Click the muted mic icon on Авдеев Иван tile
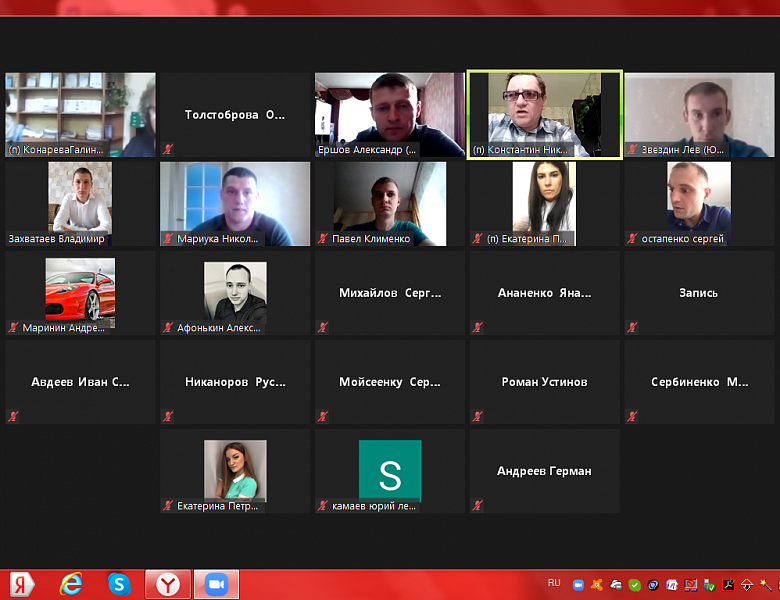This screenshot has width=780, height=600. [13, 416]
